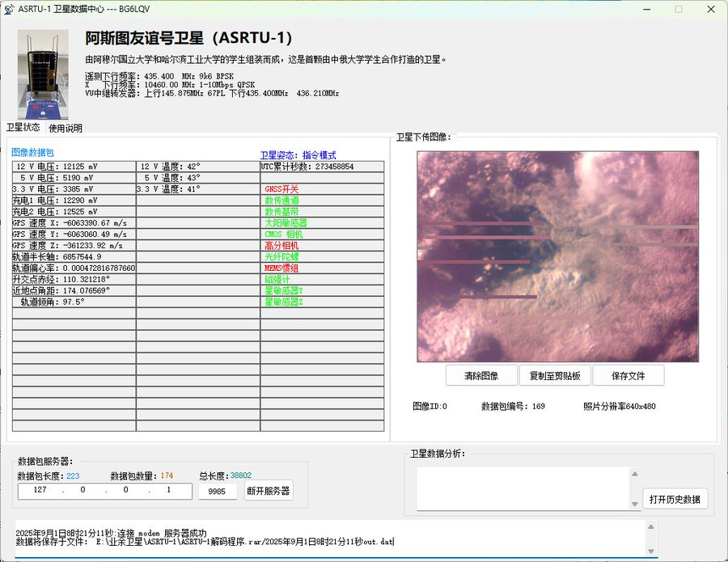Disconnect using the 断开服务器 button

268,490
